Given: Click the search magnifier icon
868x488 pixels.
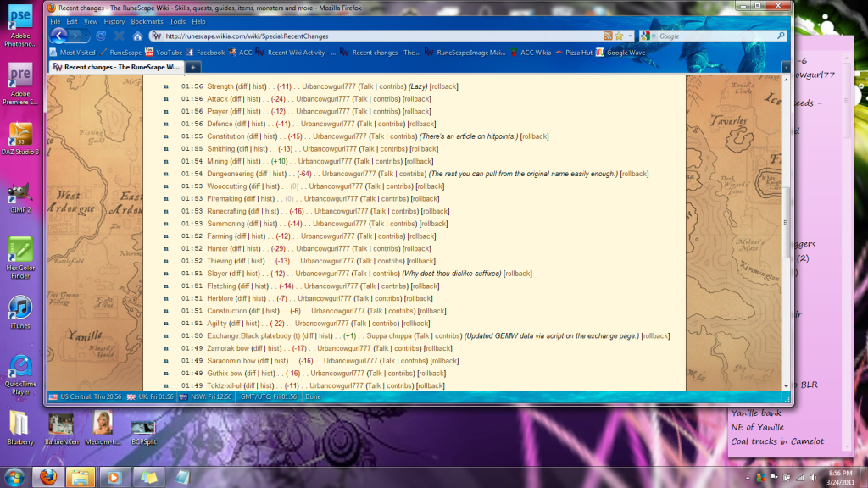Looking at the screenshot, I should coord(781,36).
